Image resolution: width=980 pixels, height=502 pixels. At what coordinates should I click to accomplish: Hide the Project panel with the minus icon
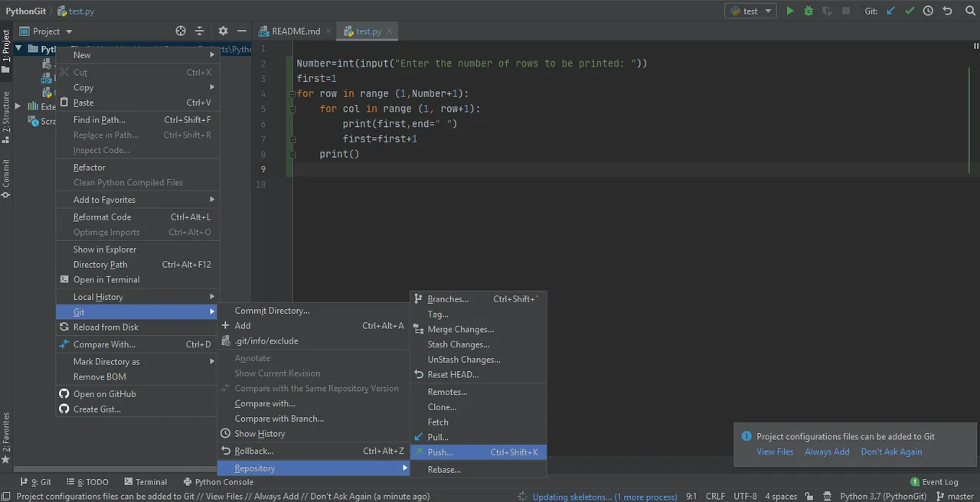pyautogui.click(x=242, y=31)
